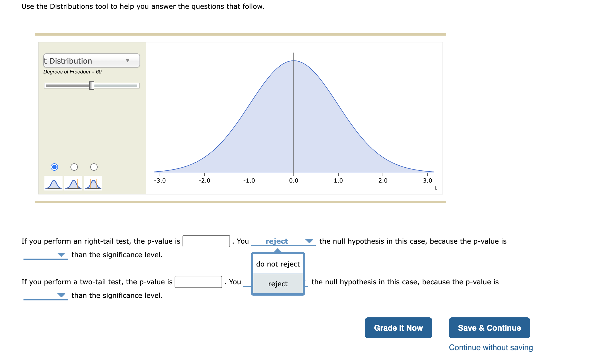This screenshot has width=603, height=364.
Task: Select the full distribution view icon
Action: tap(53, 183)
